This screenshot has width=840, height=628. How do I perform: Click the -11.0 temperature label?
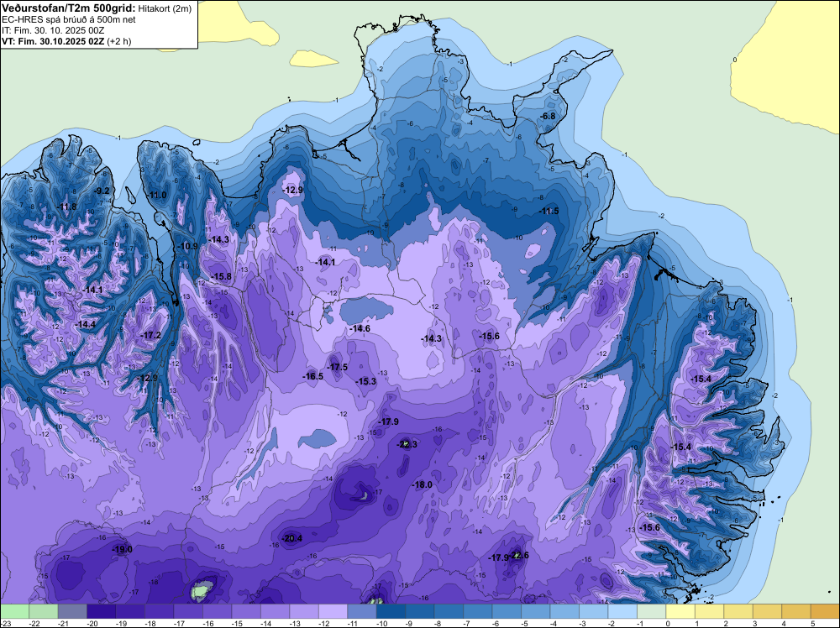[x=156, y=195]
